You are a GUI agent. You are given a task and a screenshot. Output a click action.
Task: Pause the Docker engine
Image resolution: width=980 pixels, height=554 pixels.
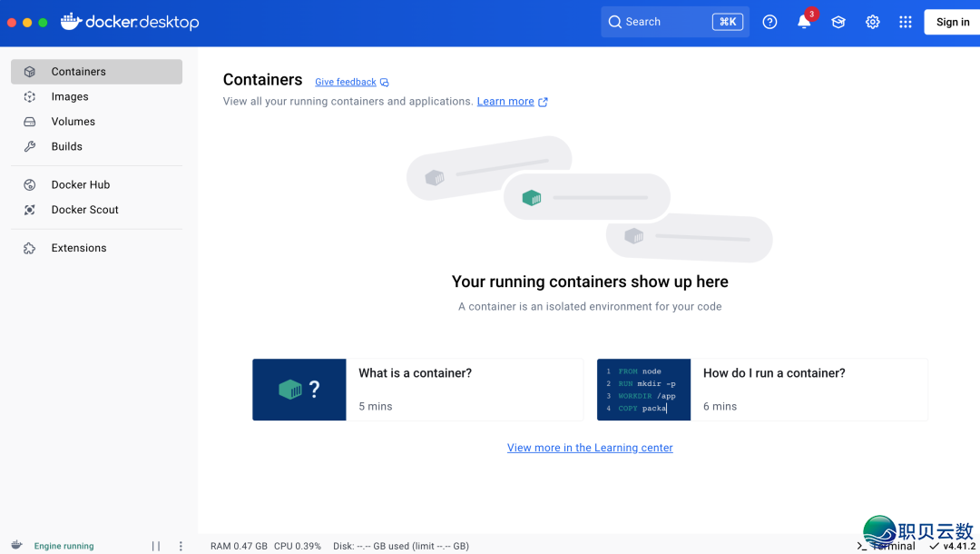tap(156, 546)
